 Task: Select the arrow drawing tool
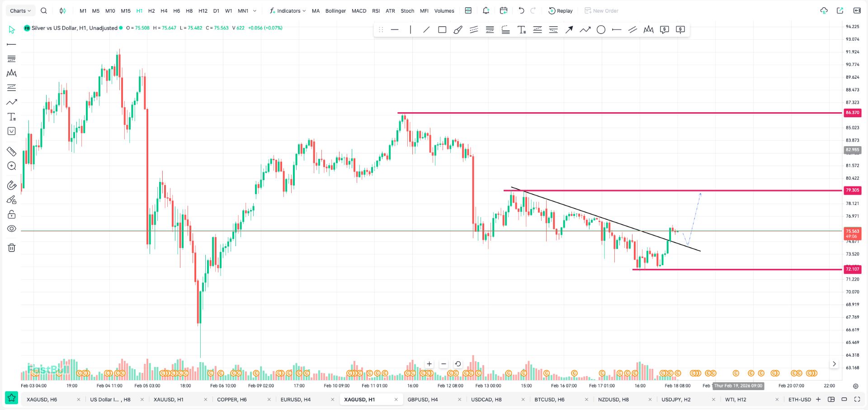click(569, 30)
